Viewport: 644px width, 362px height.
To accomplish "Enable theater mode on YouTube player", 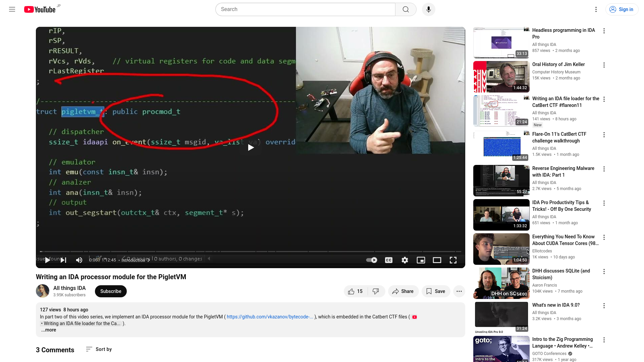I will pyautogui.click(x=437, y=260).
